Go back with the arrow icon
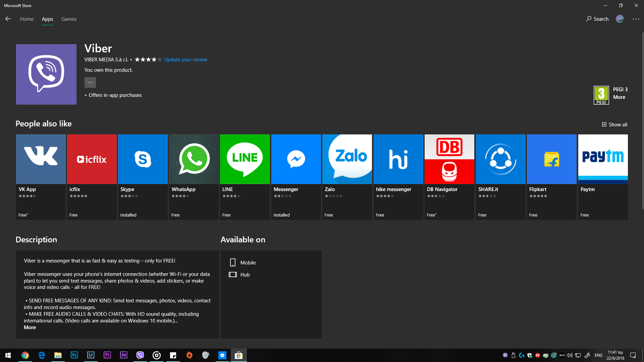Screen dimensions: 644x362 (8, 19)
